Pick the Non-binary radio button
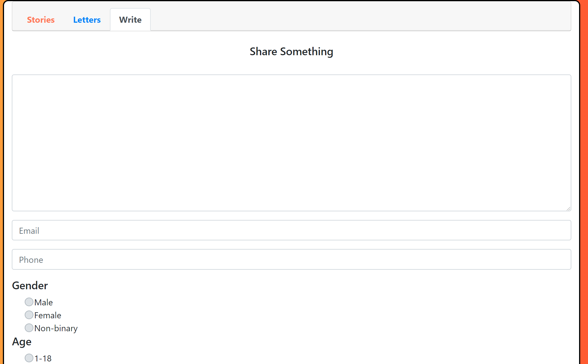This screenshot has height=364, width=588. pos(29,328)
